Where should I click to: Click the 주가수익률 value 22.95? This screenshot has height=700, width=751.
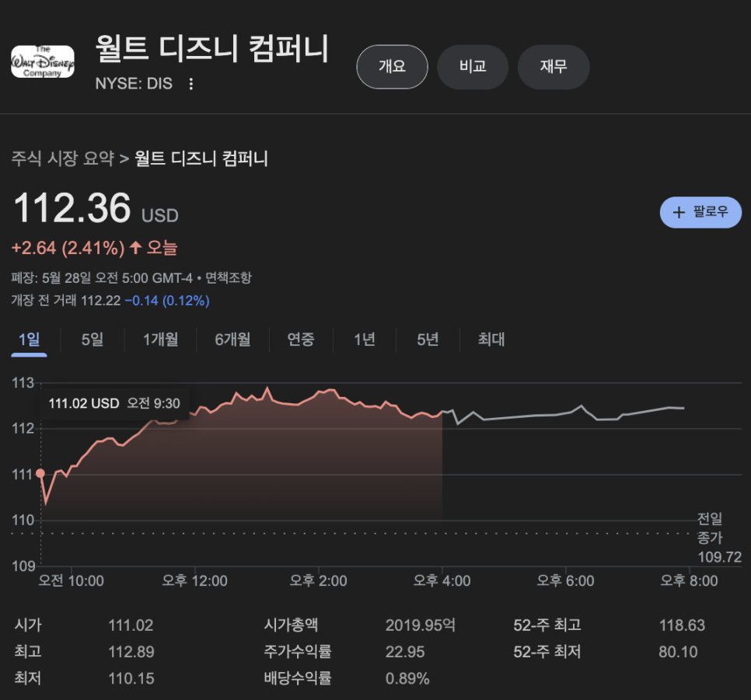coord(405,652)
